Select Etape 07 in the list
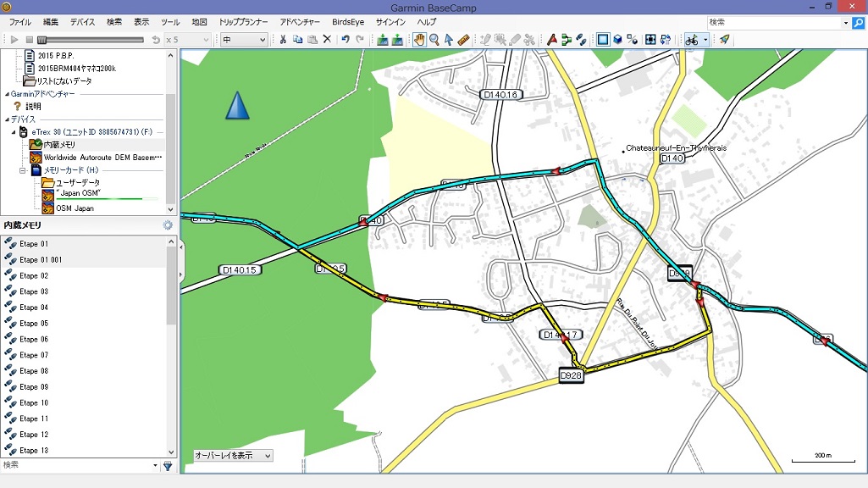 pos(84,355)
